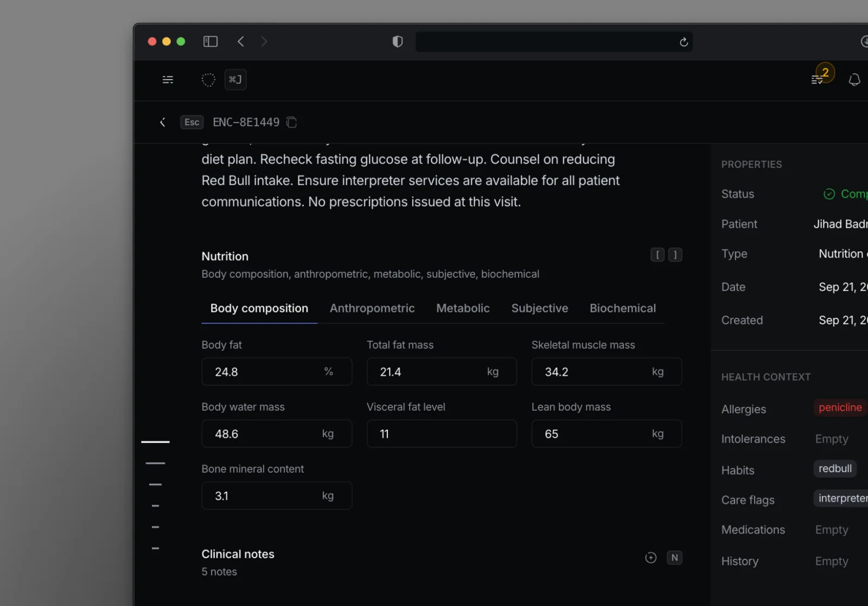This screenshot has height=606, width=868.
Task: Copy the ENC-8E1449 identifier
Action: click(x=292, y=122)
